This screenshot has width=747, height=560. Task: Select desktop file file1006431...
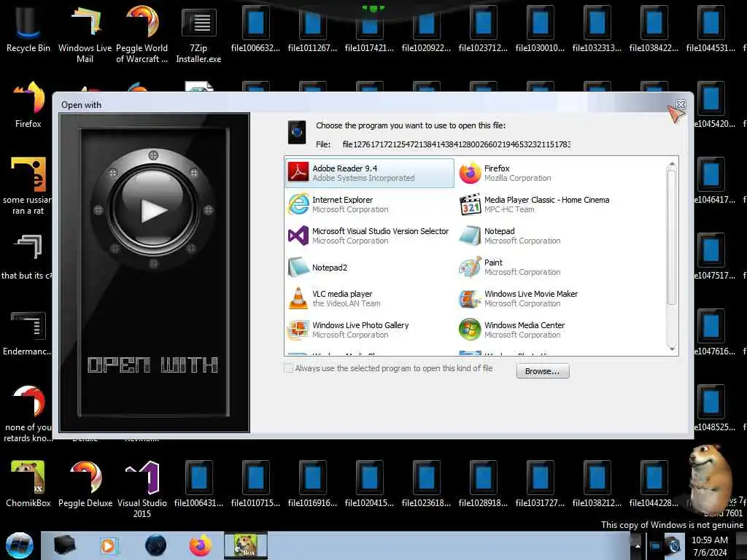click(198, 484)
